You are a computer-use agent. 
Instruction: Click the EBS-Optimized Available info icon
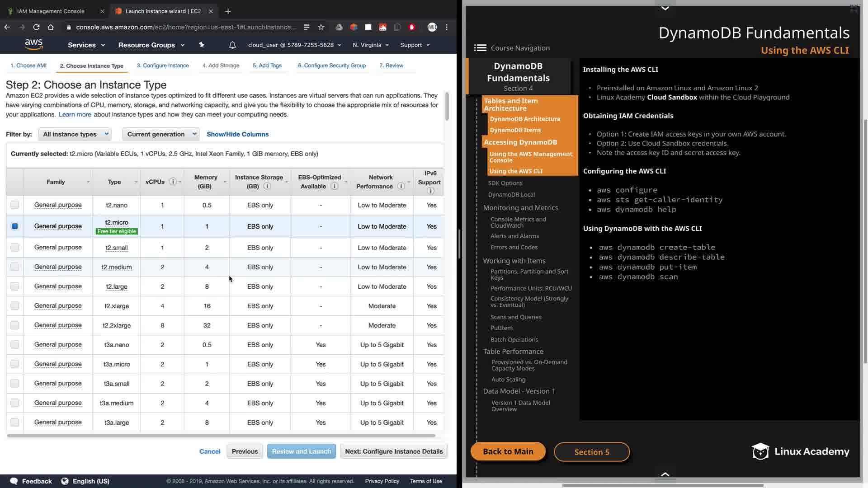(334, 186)
